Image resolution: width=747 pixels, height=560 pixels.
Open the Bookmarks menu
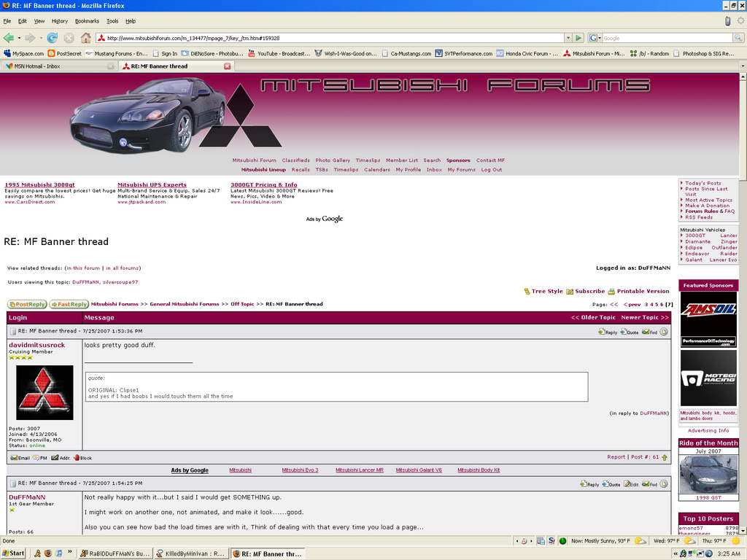click(87, 20)
